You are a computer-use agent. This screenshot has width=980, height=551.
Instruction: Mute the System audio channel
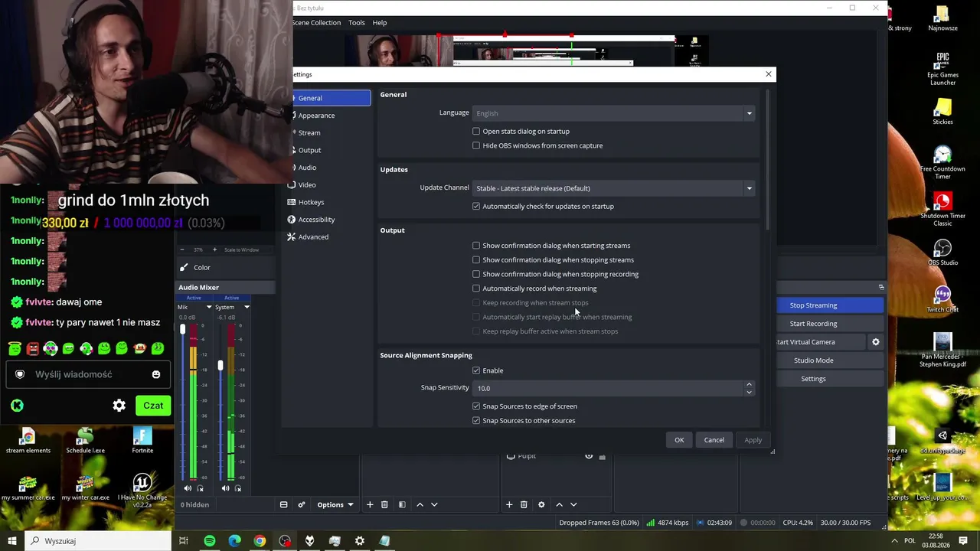pos(225,488)
